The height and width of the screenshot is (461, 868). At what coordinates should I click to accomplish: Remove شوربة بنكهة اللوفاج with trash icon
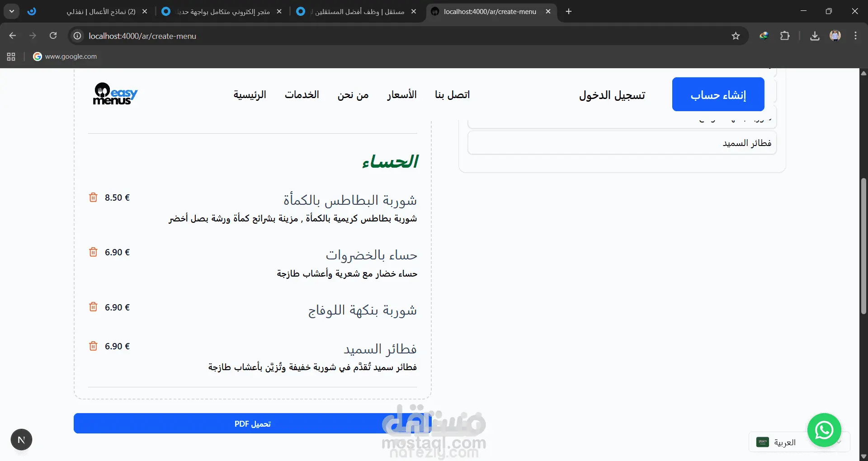tap(93, 307)
